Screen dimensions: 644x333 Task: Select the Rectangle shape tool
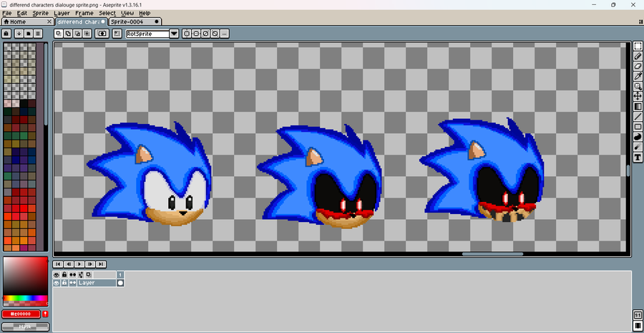coord(638,127)
